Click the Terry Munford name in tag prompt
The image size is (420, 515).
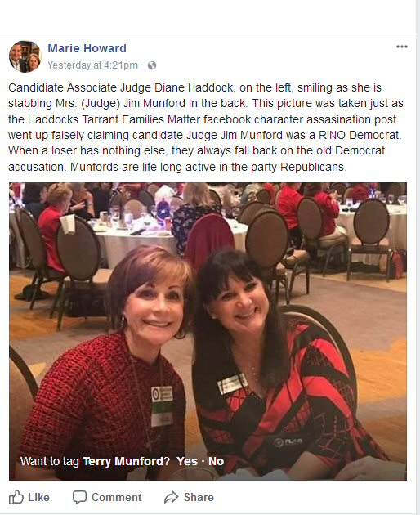pyautogui.click(x=123, y=461)
